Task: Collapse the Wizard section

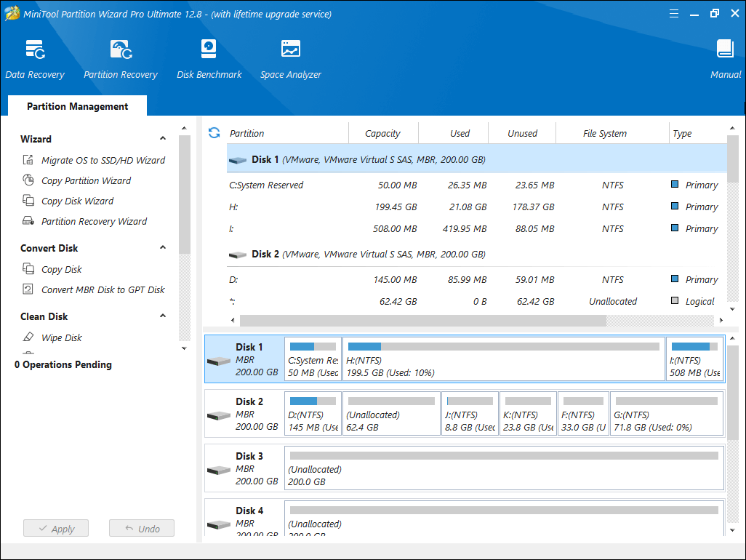Action: point(163,138)
